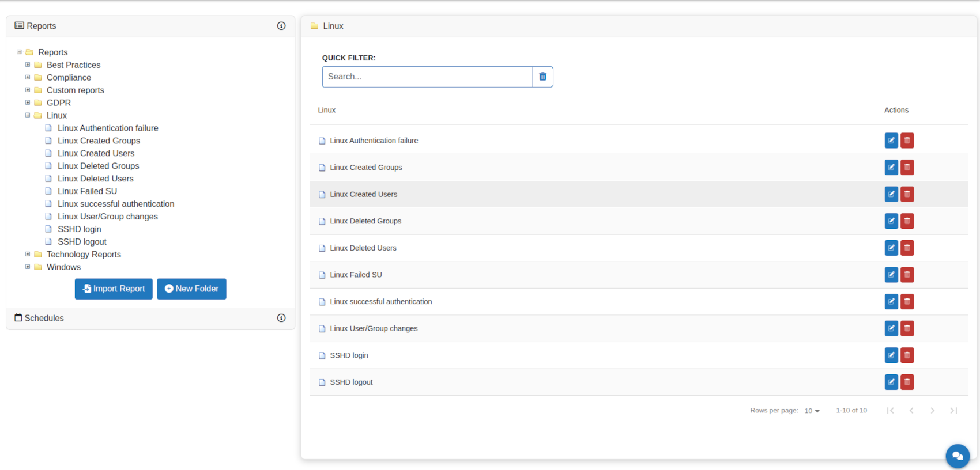Select Linux Failed SU in tree
Viewport: 980px width, 470px height.
[x=87, y=191]
